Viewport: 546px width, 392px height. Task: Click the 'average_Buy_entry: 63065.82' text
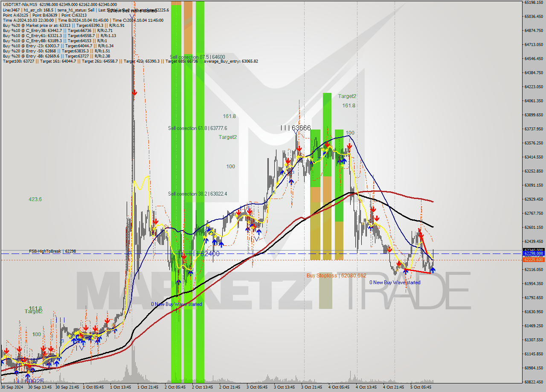(231, 61)
